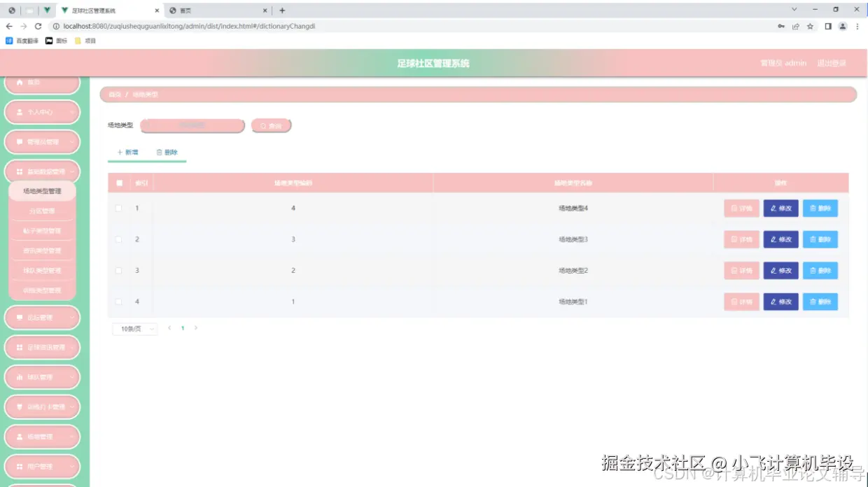Click the person icon of 个人中心
Screen dimensions: 868x487
click(x=20, y=112)
